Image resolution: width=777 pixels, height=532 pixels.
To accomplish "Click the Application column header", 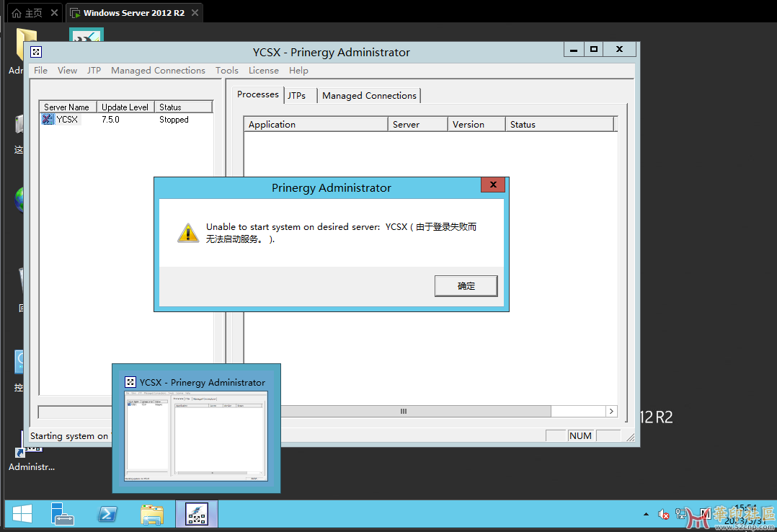I will pos(316,125).
